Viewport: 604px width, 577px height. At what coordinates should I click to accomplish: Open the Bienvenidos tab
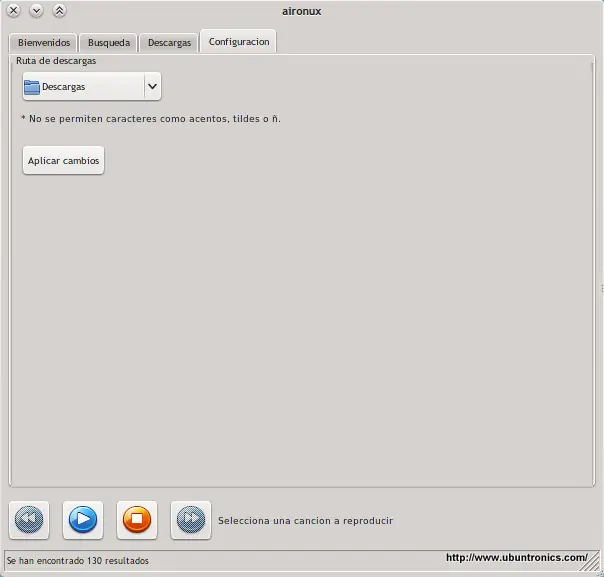coord(44,42)
